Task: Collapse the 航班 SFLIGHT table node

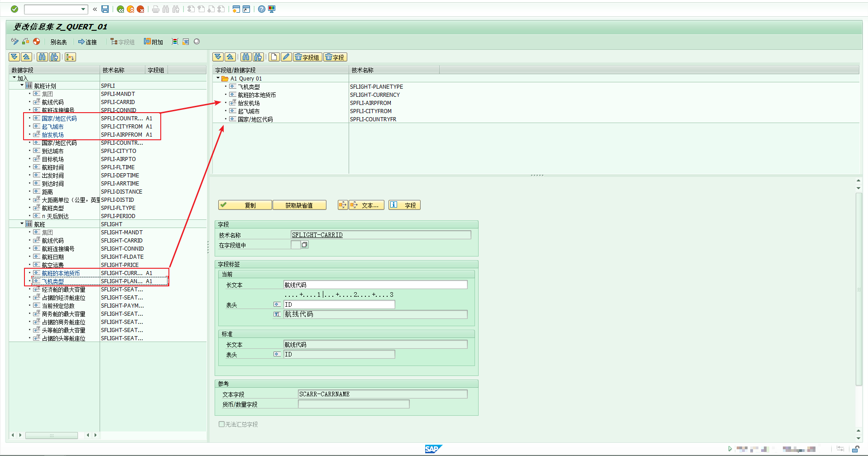Action: click(22, 223)
